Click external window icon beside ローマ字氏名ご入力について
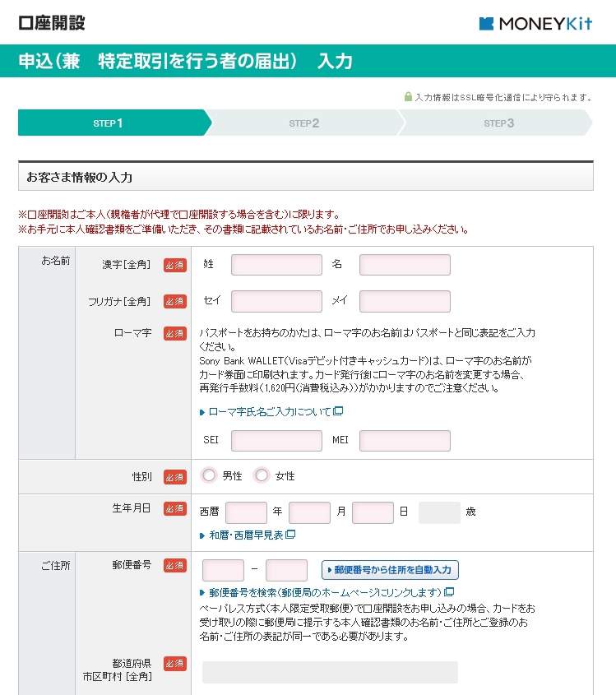The image size is (616, 695). (x=338, y=411)
